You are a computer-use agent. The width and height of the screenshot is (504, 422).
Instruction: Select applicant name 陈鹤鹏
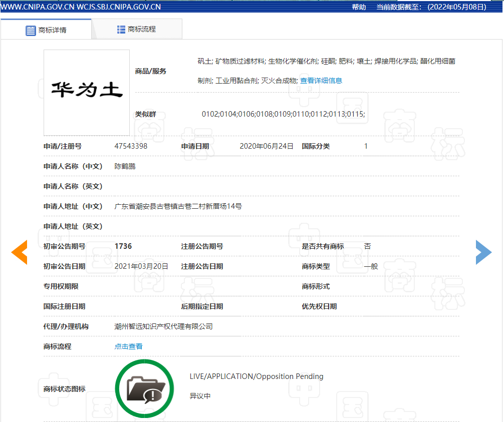pyautogui.click(x=125, y=166)
